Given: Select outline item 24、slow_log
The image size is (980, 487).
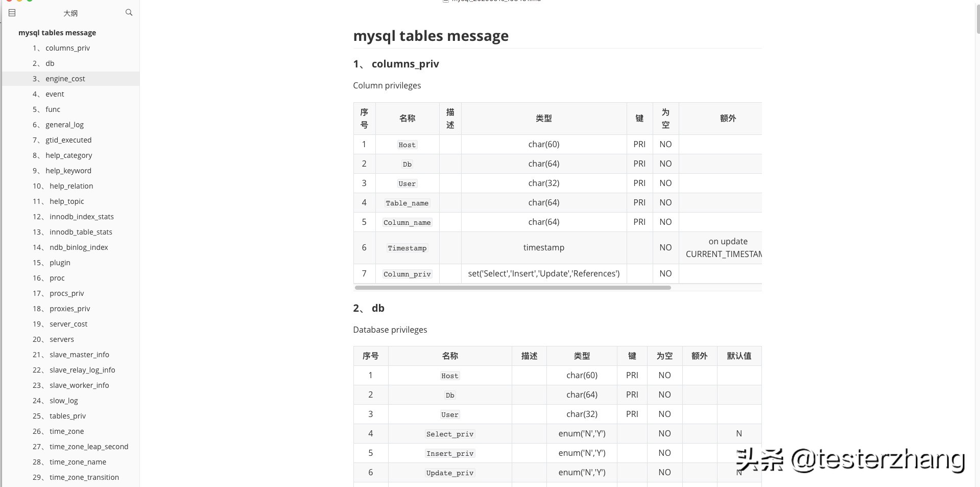Looking at the screenshot, I should pos(55,401).
